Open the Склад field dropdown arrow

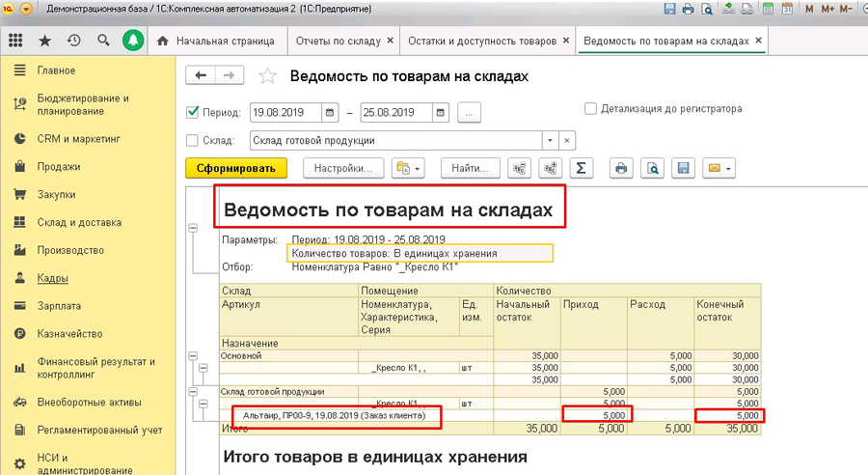tap(550, 141)
